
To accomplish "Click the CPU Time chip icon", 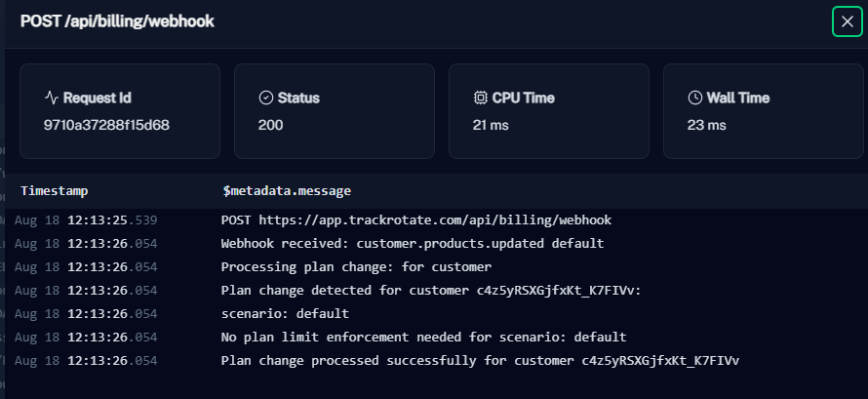I will click(480, 98).
